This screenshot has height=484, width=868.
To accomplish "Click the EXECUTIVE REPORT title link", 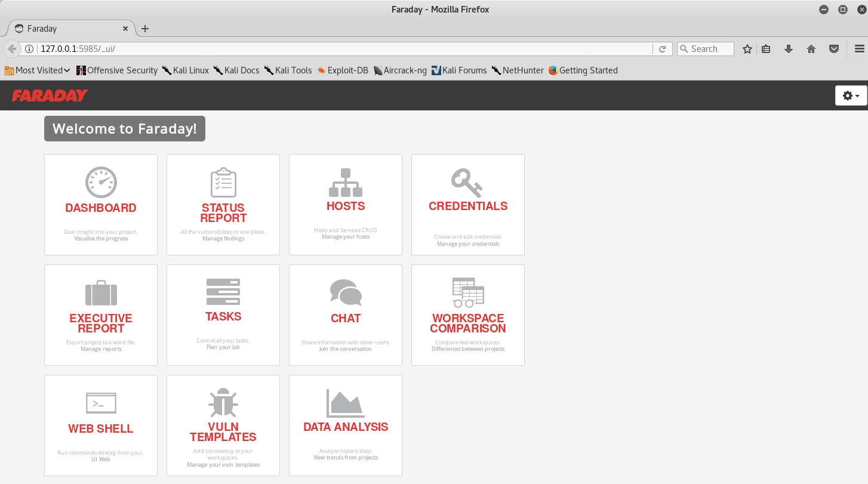I will pyautogui.click(x=101, y=323).
